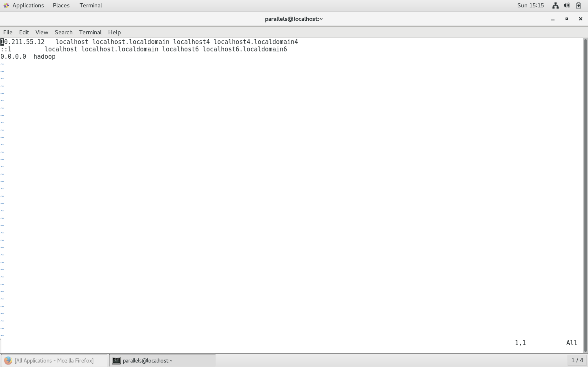Screen dimensions: 588x367
Task: Click the 0.0.0.0 hadoop entry
Action: (x=28, y=56)
